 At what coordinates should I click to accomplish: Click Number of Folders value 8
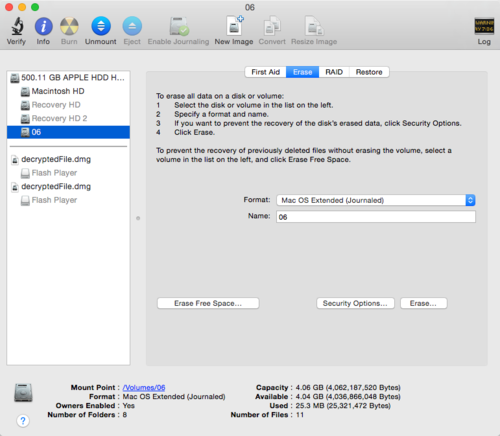tap(125, 415)
